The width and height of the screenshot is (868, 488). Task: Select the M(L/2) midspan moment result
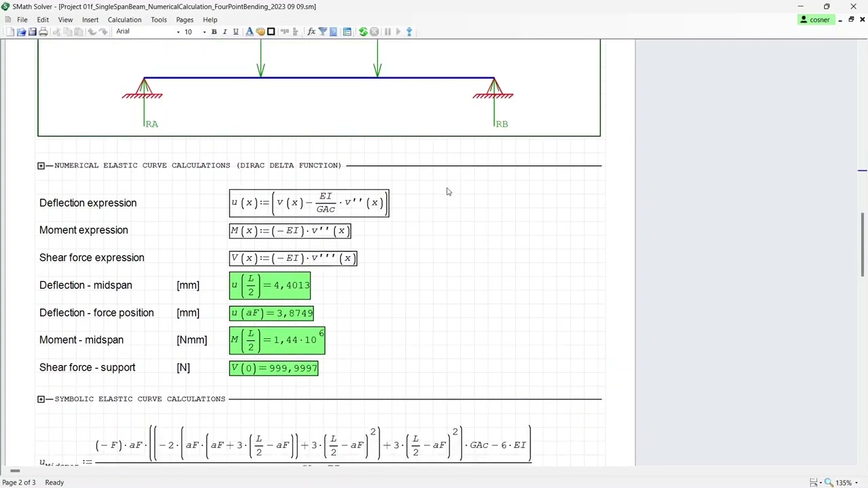[x=277, y=340]
